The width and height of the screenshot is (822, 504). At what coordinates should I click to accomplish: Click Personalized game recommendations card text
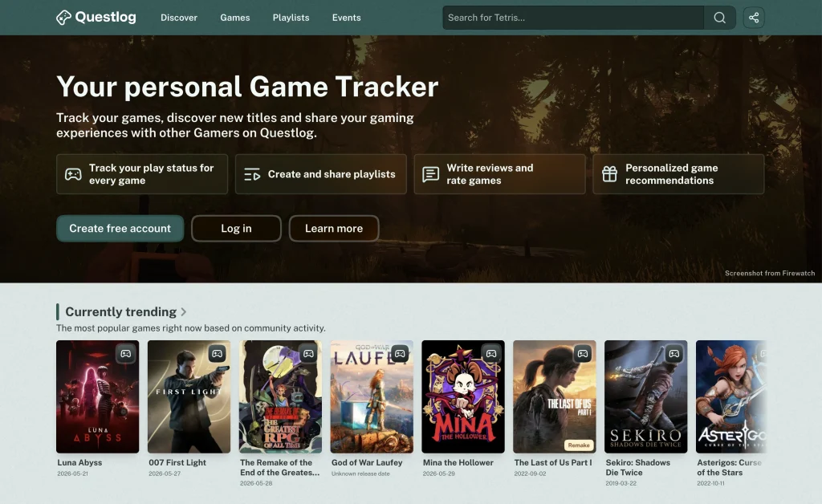[672, 174]
